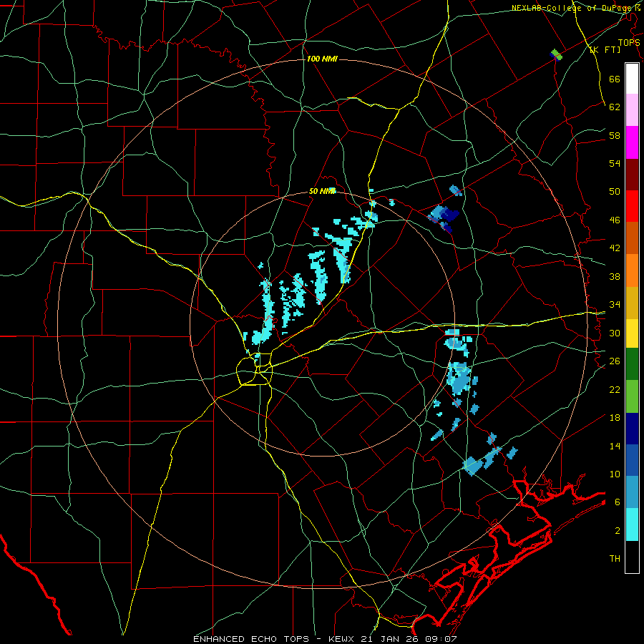Viewport: 644px width, 644px height.
Task: Click the legend value '62'
Action: [x=615, y=107]
